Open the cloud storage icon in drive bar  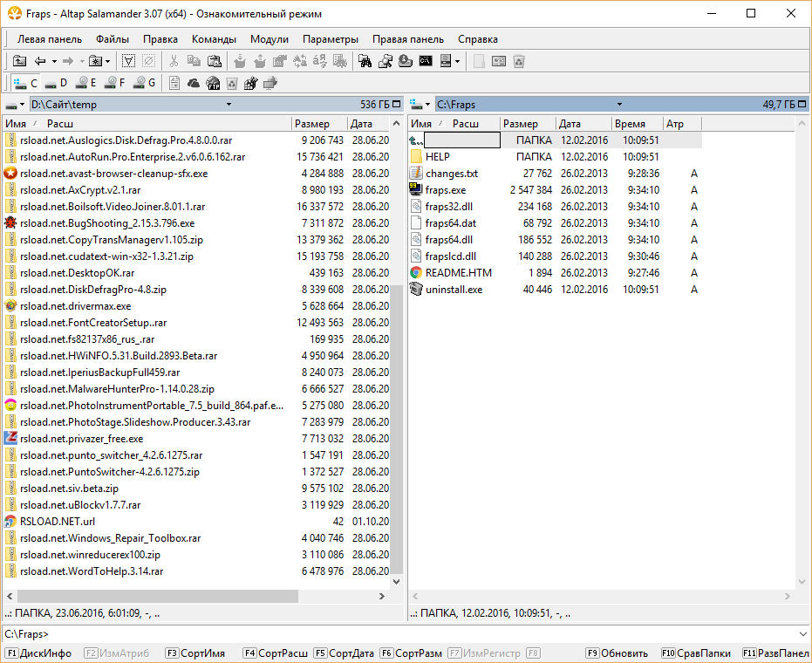(194, 83)
